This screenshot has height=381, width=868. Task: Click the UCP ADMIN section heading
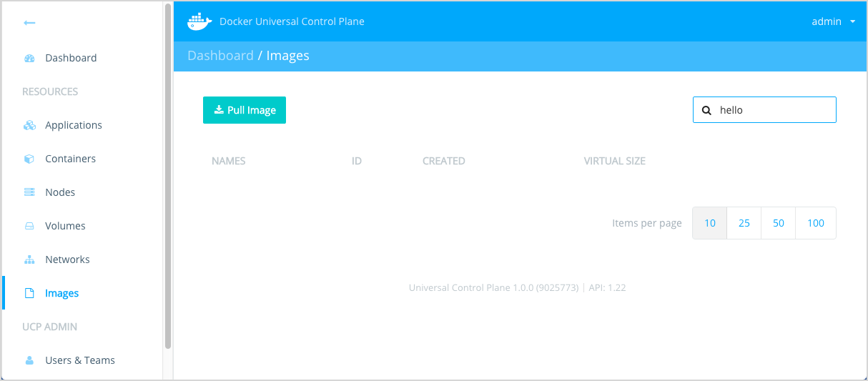[49, 327]
